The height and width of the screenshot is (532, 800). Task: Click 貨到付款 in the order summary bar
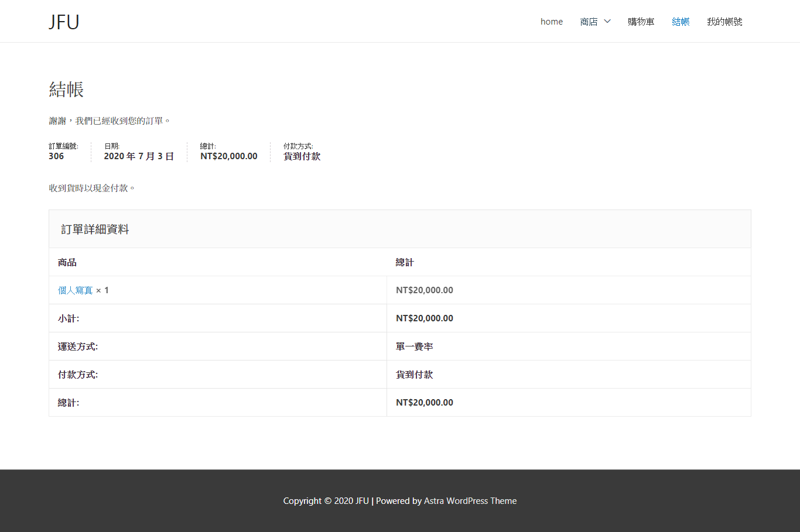click(x=302, y=156)
